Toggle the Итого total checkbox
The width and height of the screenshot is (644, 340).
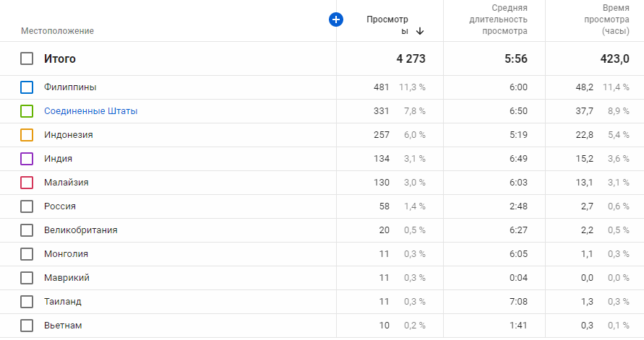click(27, 58)
